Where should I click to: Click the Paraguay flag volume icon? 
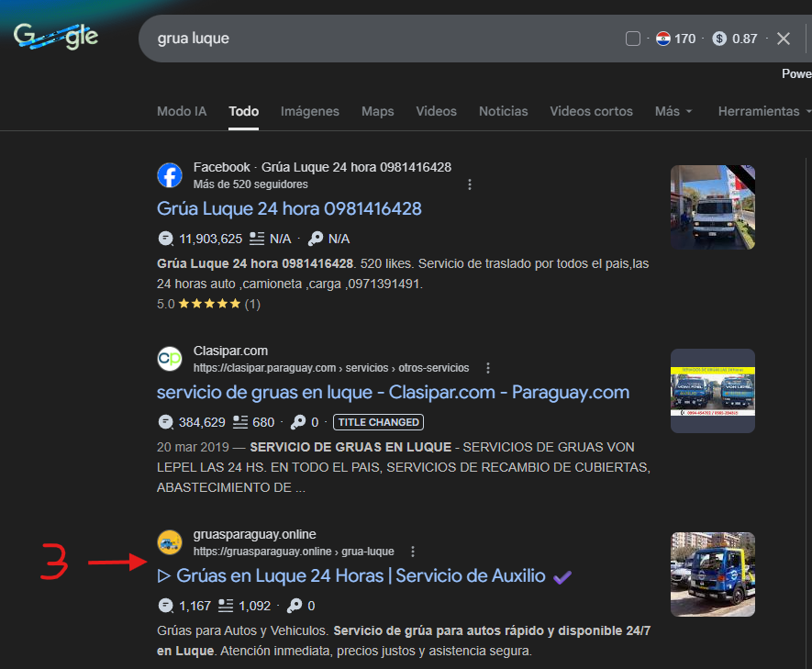(663, 39)
